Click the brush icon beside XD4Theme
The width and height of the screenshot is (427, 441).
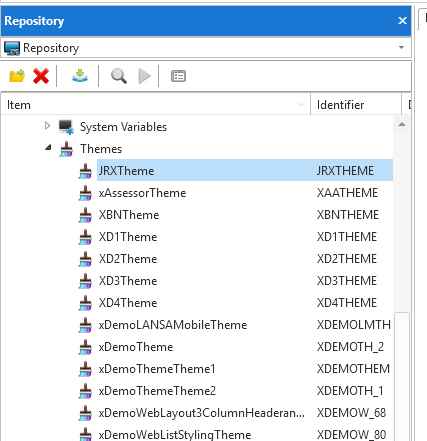pyautogui.click(x=85, y=303)
